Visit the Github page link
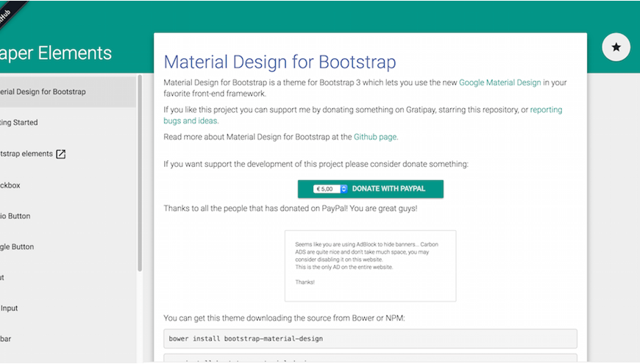Image resolution: width=640 pixels, height=364 pixels. 375,137
